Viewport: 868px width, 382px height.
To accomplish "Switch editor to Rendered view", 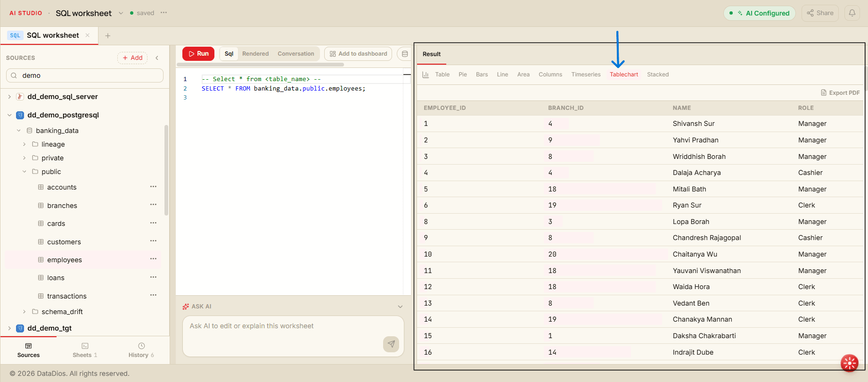I will click(x=255, y=54).
